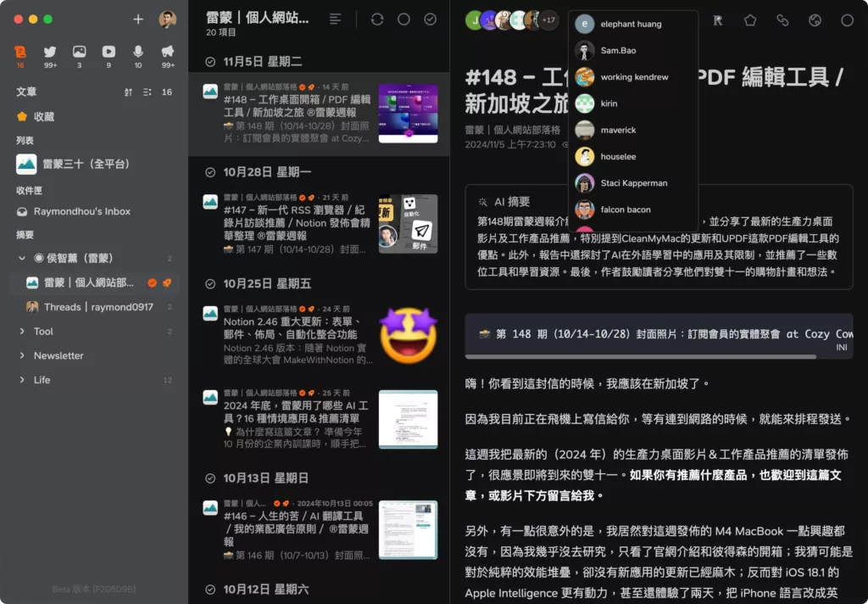Click the sort order icon beside 文章
The height and width of the screenshot is (604, 868).
click(129, 92)
